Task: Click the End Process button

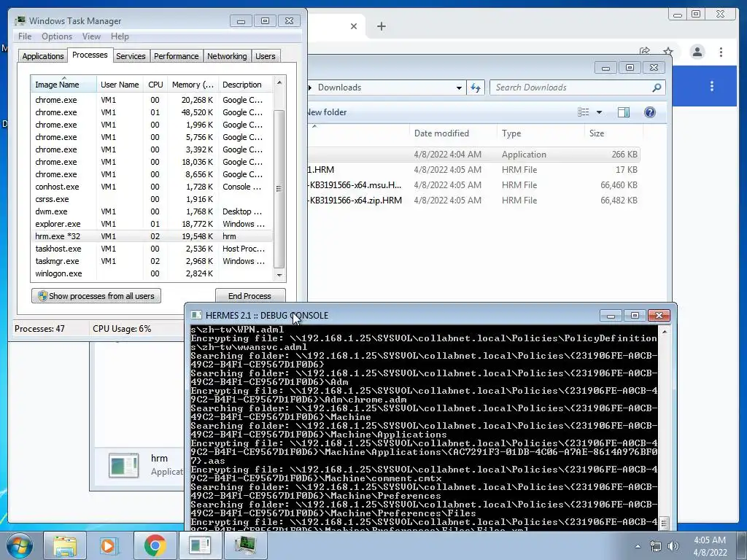Action: (249, 296)
